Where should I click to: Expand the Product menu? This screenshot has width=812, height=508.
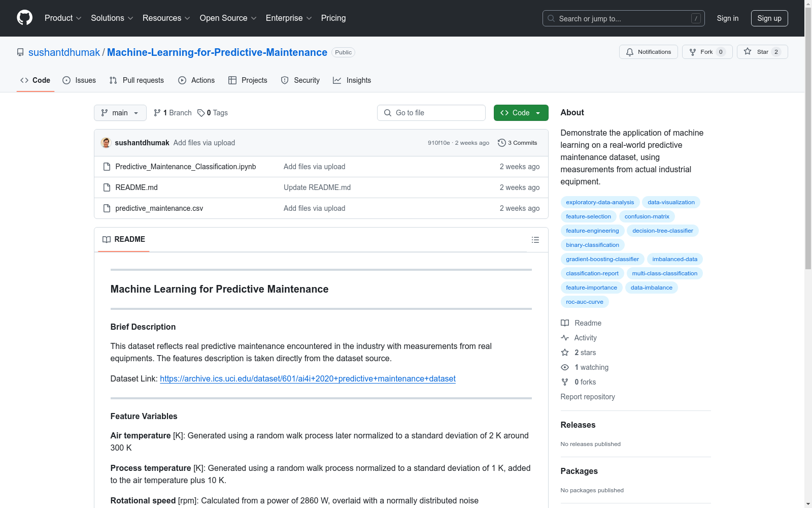(63, 18)
